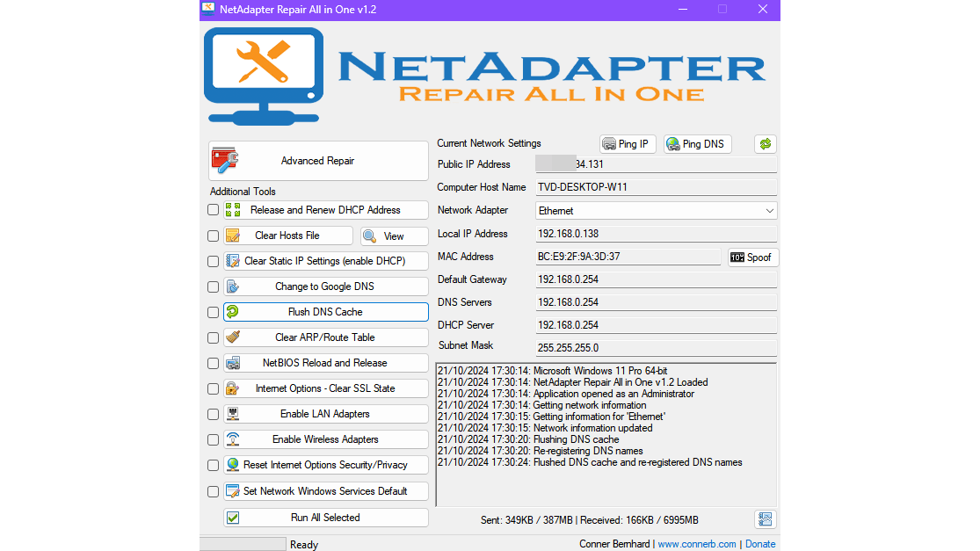Click the Advanced Repair toolbox icon

pos(224,161)
